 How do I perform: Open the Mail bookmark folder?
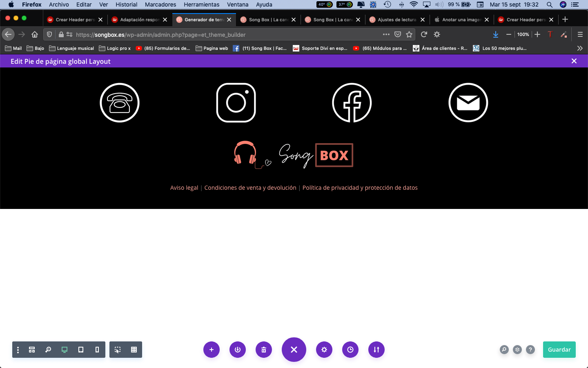pos(13,48)
